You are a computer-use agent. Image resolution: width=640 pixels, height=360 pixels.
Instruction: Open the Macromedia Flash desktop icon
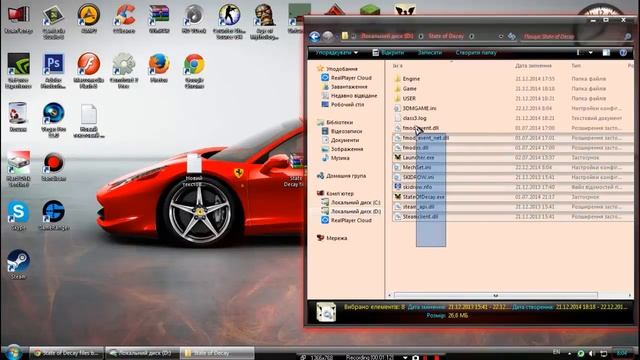tap(89, 70)
